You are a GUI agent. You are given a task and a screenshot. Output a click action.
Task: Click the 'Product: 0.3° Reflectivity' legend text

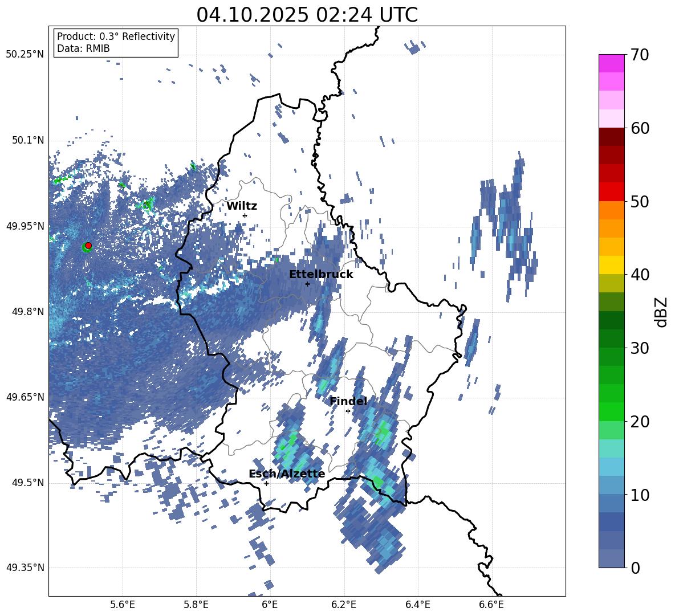116,36
